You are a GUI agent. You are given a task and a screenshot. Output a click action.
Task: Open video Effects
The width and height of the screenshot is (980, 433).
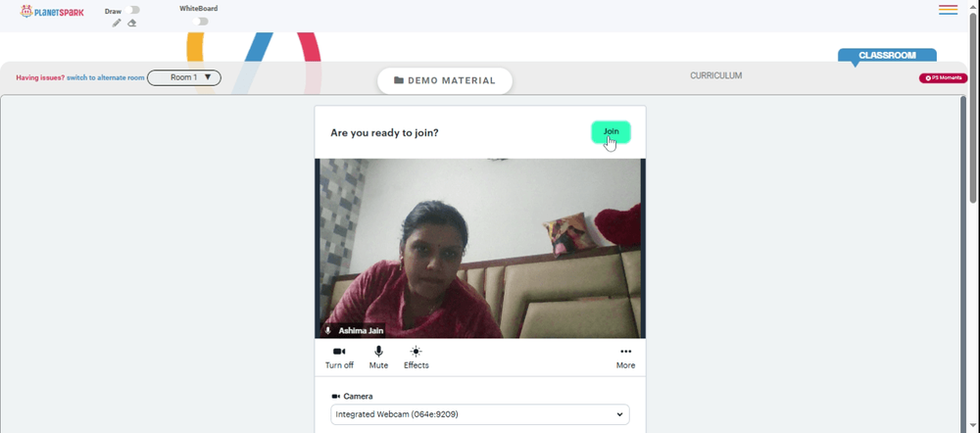click(416, 358)
